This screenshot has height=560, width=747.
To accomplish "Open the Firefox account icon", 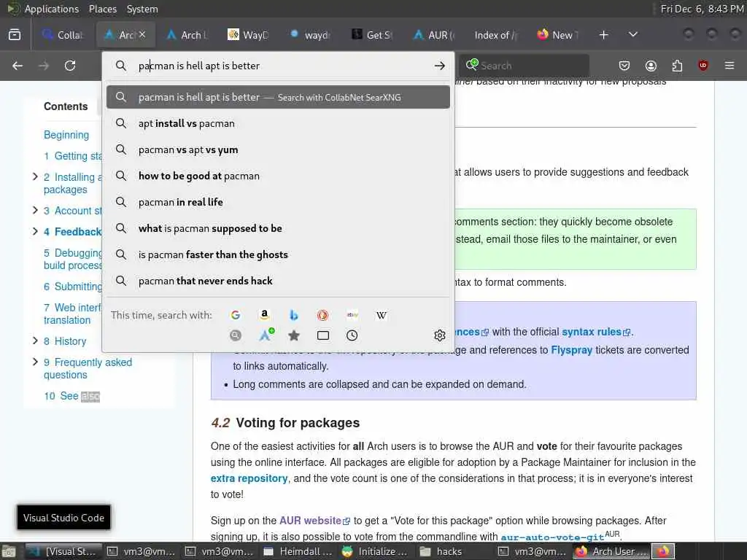I will click(x=651, y=66).
